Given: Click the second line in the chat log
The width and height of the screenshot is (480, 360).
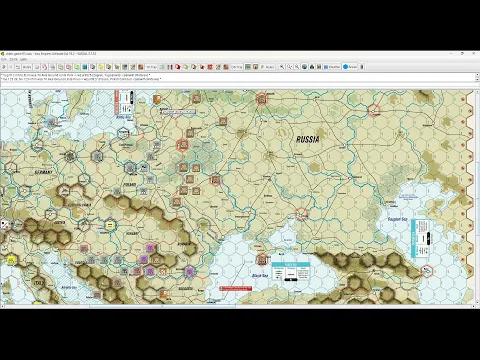Looking at the screenshot, I should [x=81, y=79].
